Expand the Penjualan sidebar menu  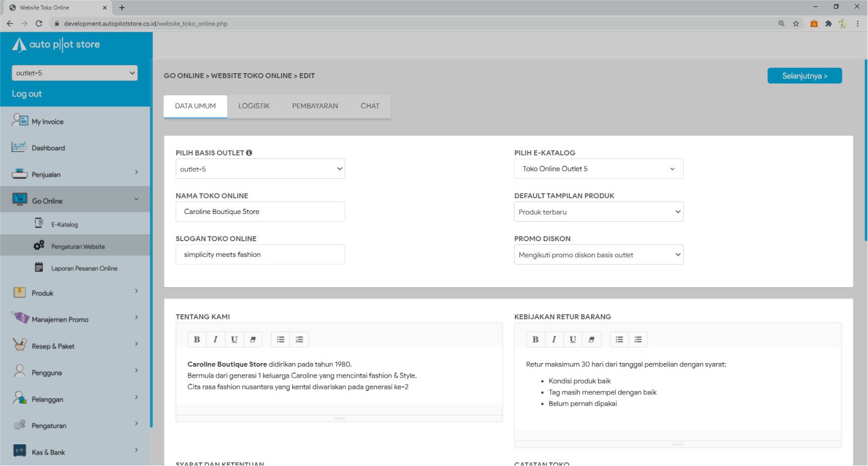75,174
